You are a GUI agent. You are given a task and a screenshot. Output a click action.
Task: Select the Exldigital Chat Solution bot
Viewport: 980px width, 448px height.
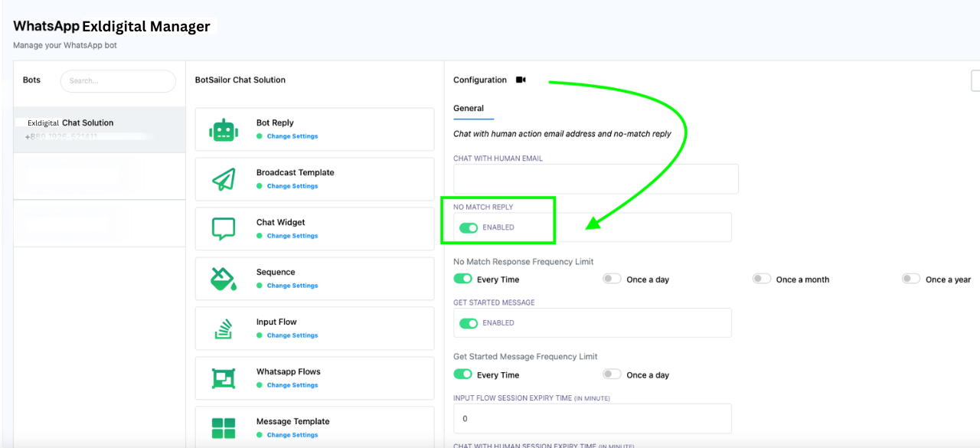[x=100, y=129]
